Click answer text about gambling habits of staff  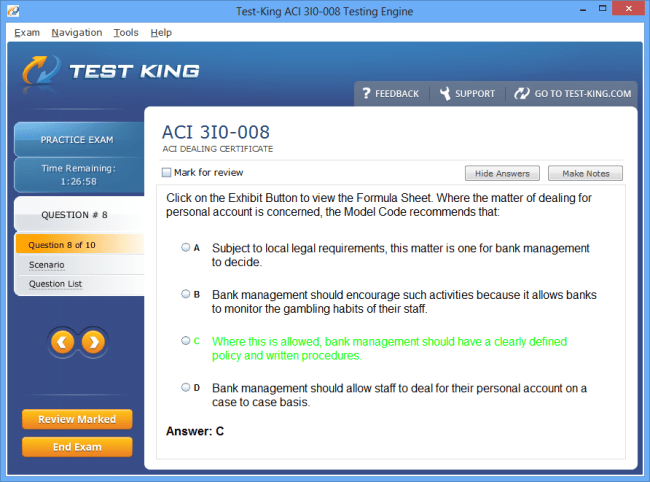404,302
